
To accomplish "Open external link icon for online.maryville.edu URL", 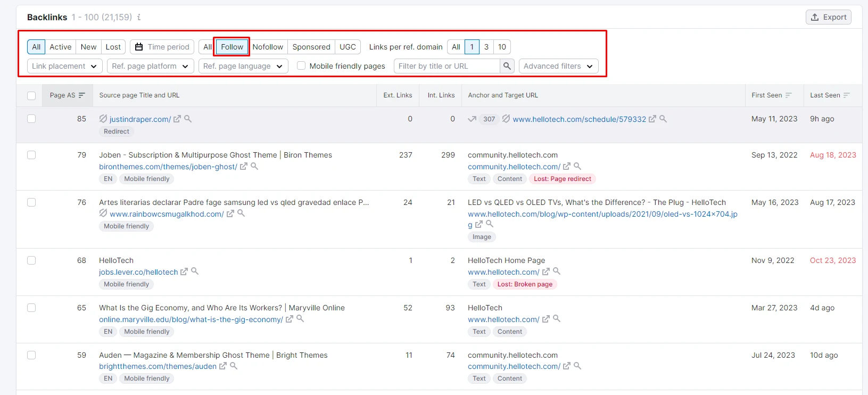I will [290, 319].
